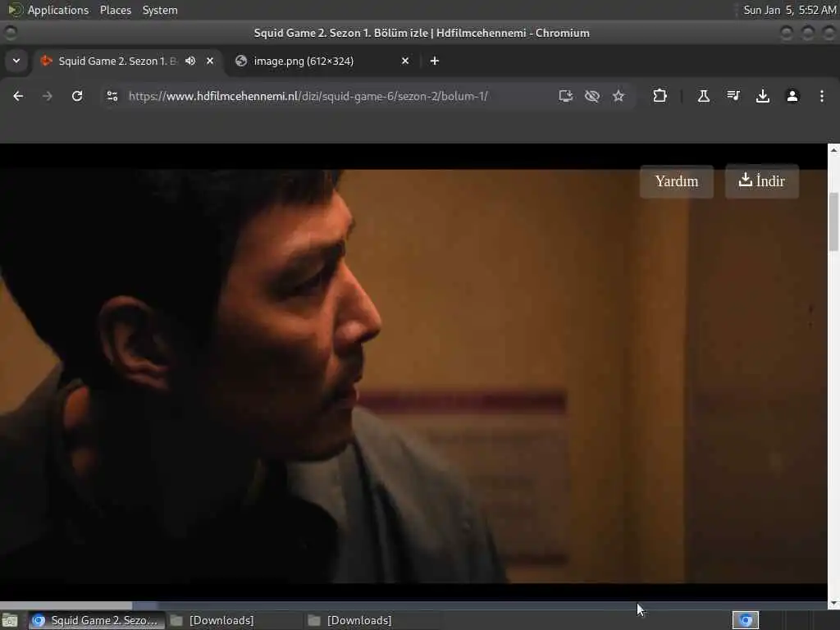Click the show desktop icon in taskbar
Screen dimensions: 840x630
[10, 620]
